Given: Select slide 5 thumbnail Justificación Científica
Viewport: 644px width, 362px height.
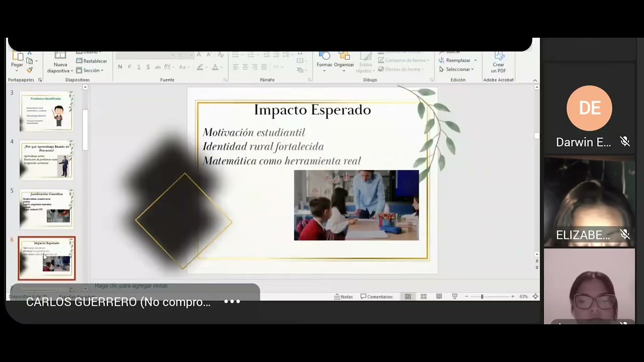Looking at the screenshot, I should coord(46,209).
